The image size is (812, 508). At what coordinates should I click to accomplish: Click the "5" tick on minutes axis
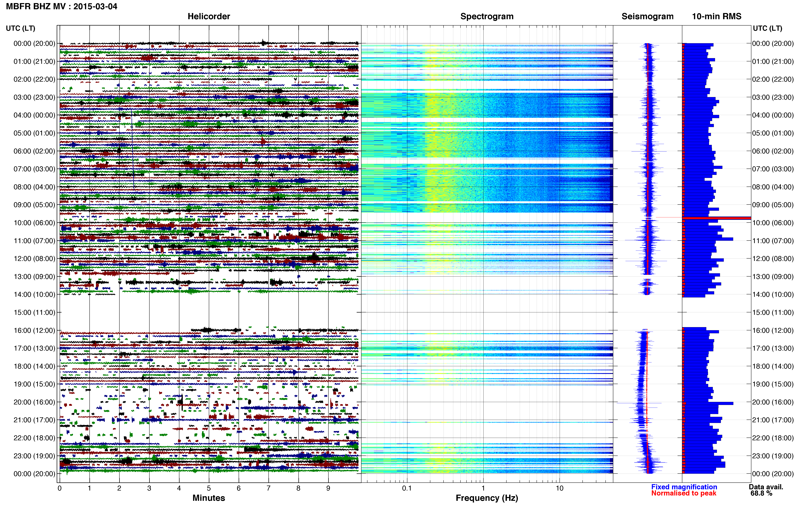tap(209, 488)
